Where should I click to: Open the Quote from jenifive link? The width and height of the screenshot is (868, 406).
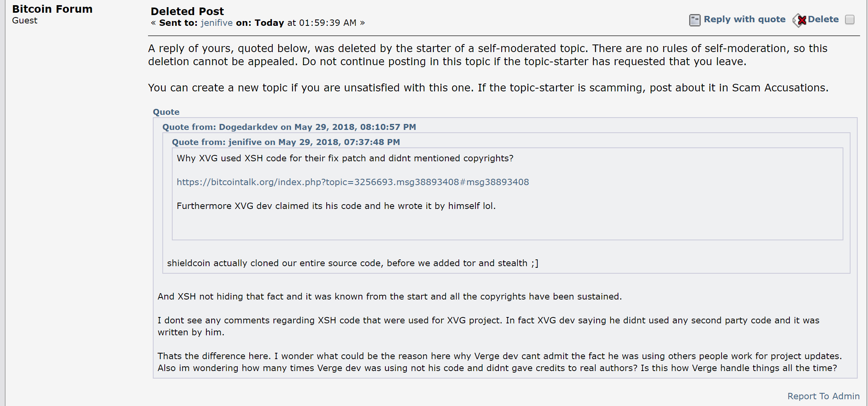pos(286,142)
